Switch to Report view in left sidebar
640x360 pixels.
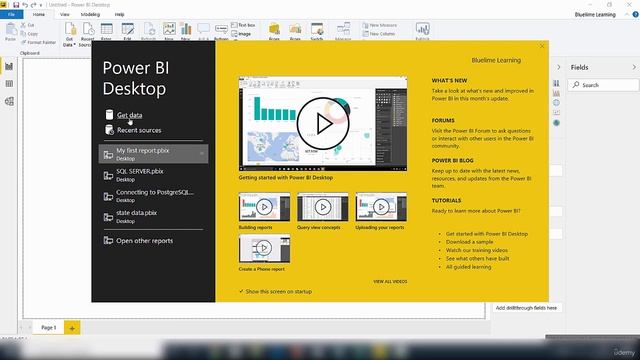(x=9, y=66)
